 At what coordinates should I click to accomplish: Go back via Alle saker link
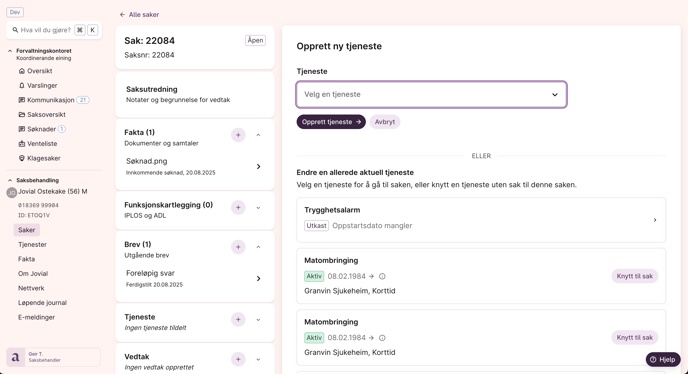(x=140, y=14)
